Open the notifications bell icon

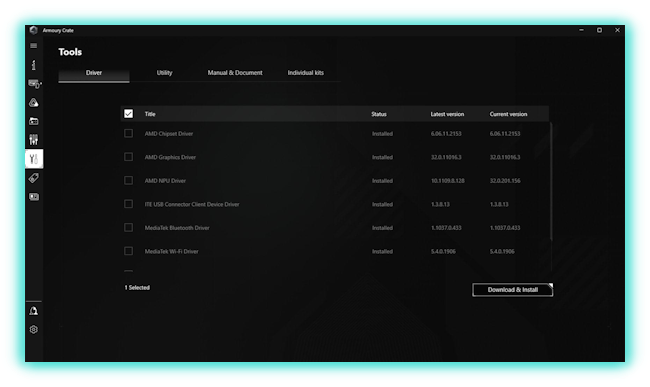(x=34, y=311)
